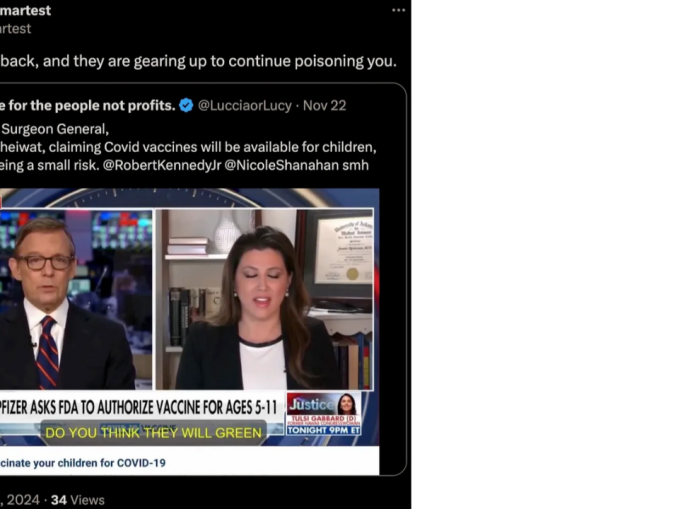
Task: Click the poster's bold display name
Action: (25, 10)
